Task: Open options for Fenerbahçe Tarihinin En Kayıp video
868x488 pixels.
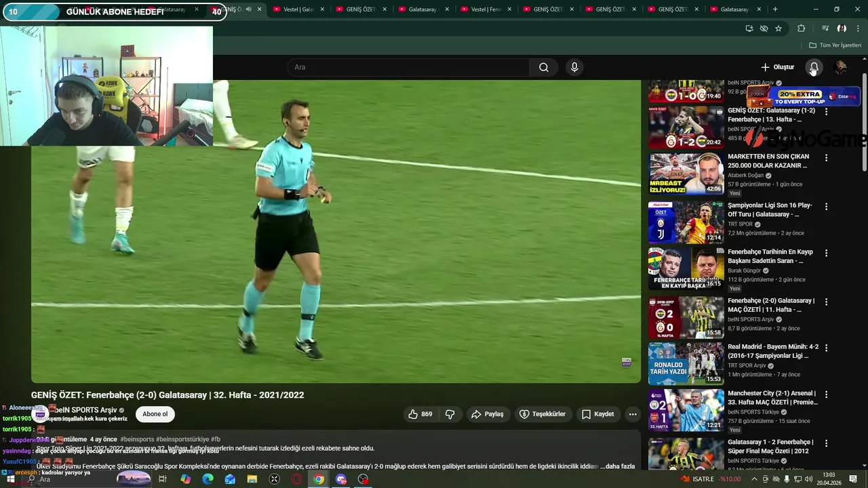Action: [826, 253]
